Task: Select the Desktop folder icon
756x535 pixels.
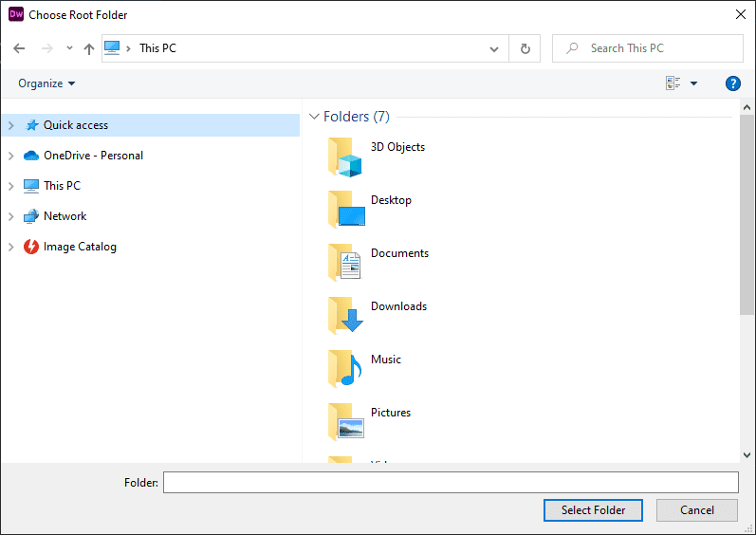Action: coord(346,210)
